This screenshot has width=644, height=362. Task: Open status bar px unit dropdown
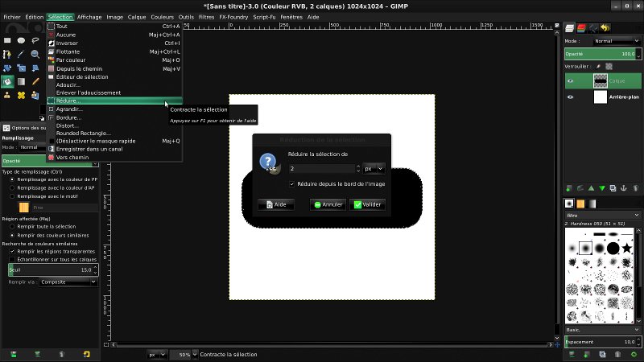[x=157, y=354]
